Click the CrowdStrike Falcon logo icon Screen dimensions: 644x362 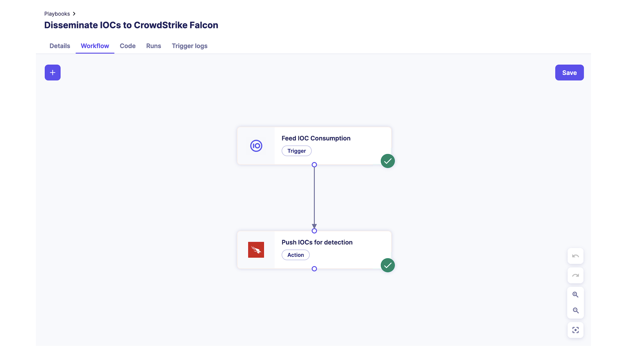point(256,250)
